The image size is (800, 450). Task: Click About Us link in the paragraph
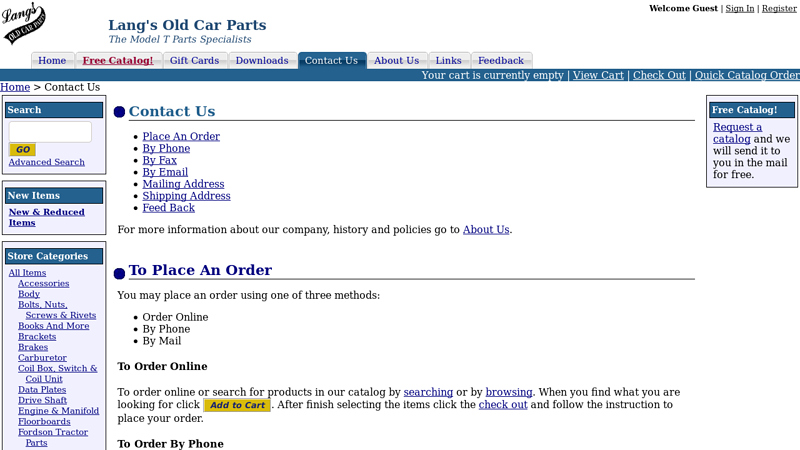(486, 230)
